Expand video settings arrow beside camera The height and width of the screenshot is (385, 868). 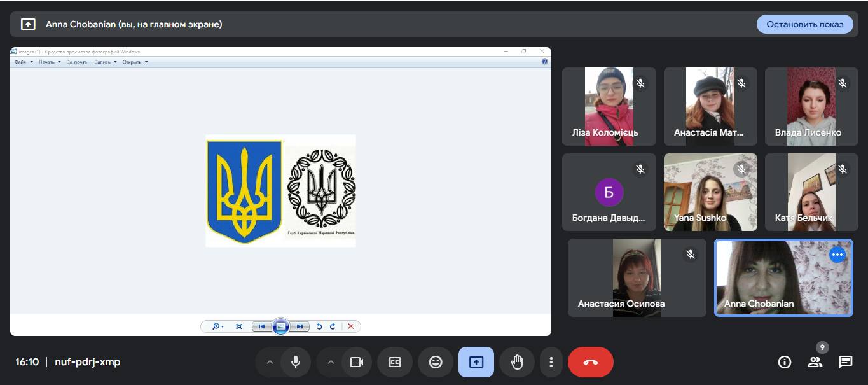tap(331, 362)
